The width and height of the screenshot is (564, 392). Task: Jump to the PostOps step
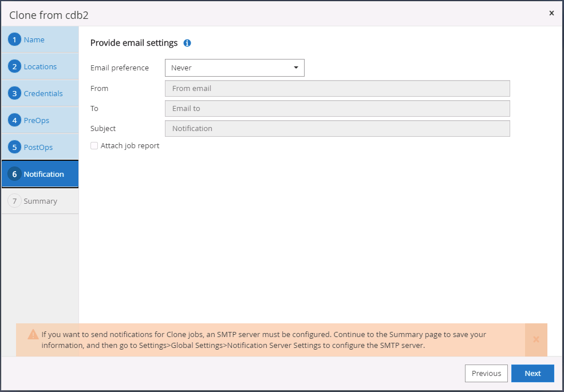pyautogui.click(x=38, y=147)
